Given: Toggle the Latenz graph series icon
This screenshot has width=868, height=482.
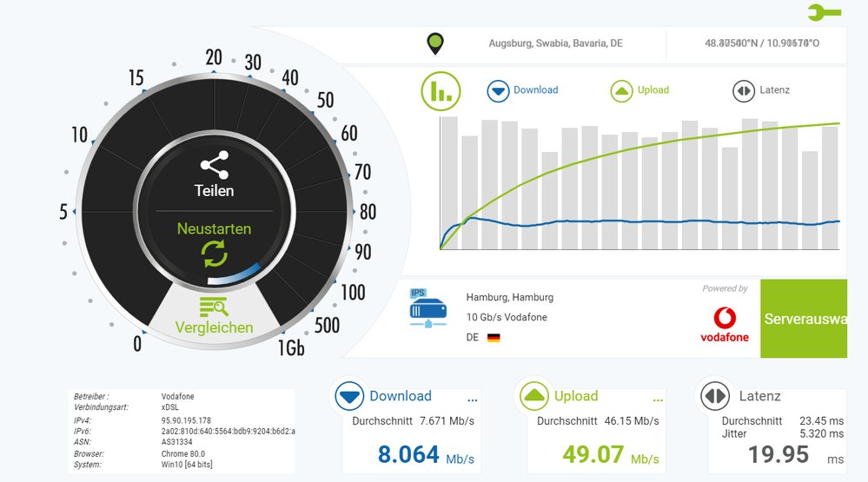Looking at the screenshot, I should click(x=744, y=91).
